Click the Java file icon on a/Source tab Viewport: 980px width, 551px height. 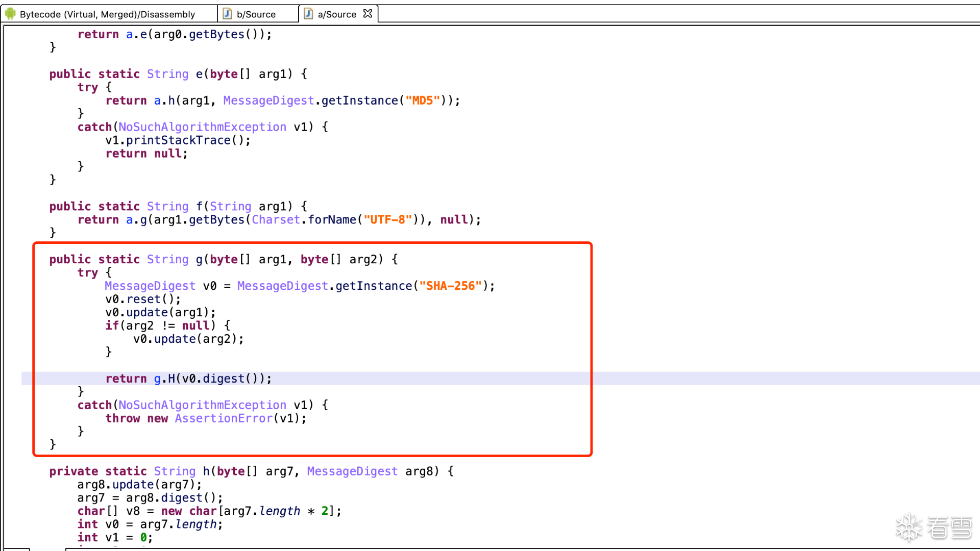tap(308, 14)
